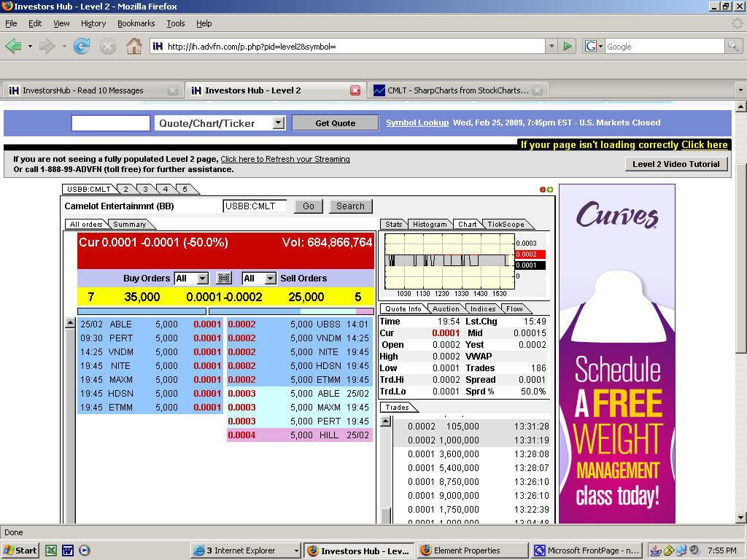Go to the Firefox Home page
The width and height of the screenshot is (747, 560).
[x=133, y=47]
